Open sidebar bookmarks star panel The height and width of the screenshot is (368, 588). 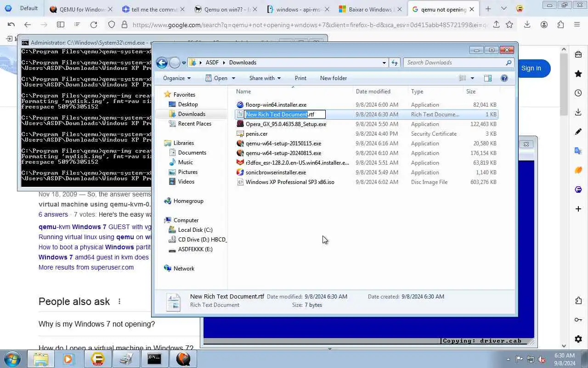(x=578, y=74)
